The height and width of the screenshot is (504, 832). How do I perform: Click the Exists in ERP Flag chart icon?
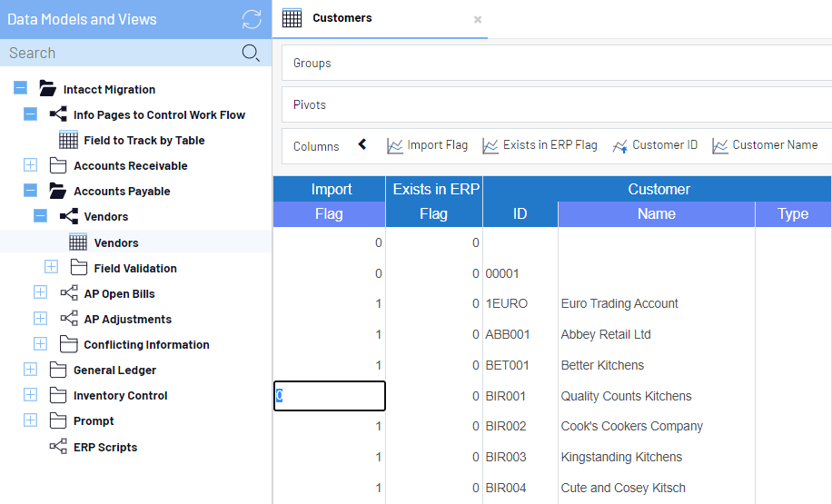point(490,145)
